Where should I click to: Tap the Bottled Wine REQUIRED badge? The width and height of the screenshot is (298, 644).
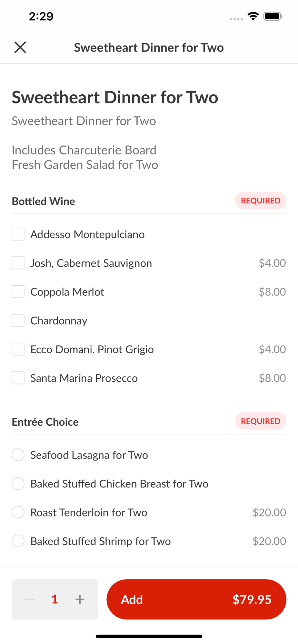(x=261, y=201)
